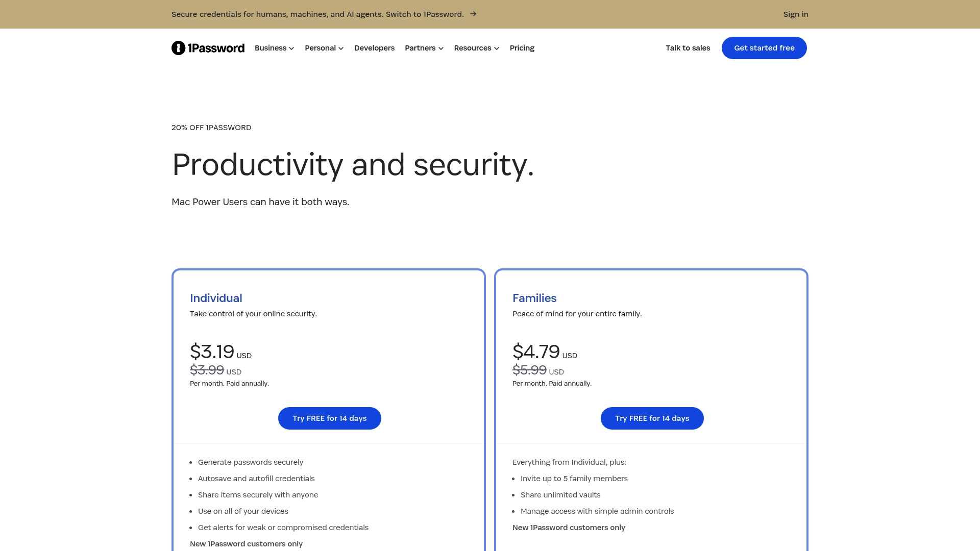Click Share items securely with anyone
Screen dimensions: 980x551
[x=258, y=495]
